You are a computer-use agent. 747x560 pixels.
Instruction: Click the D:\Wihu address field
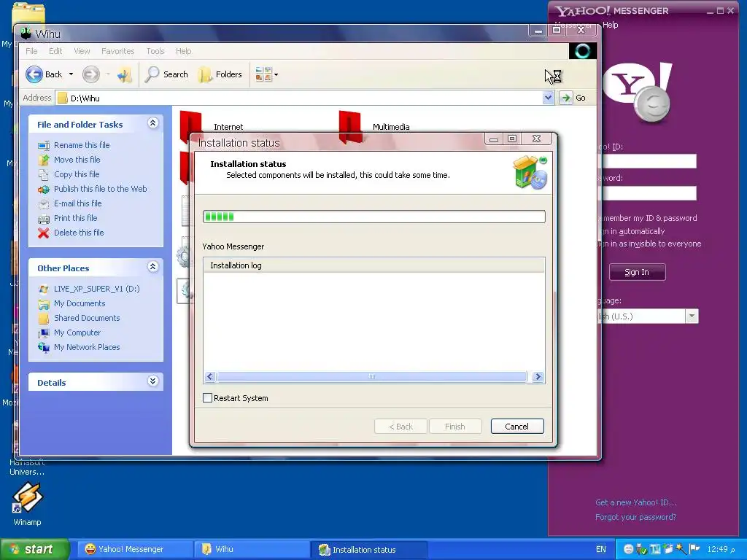click(305, 98)
